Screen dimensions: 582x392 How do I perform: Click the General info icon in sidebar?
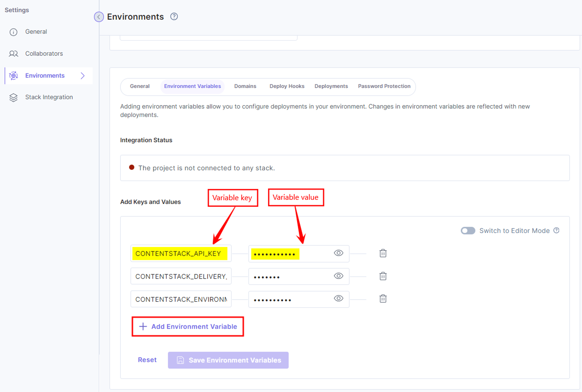13,32
